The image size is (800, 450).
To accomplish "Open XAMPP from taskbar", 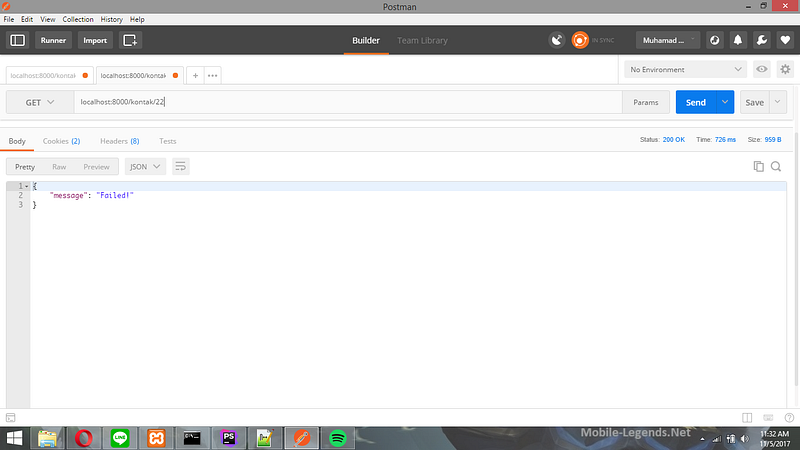I will (156, 438).
